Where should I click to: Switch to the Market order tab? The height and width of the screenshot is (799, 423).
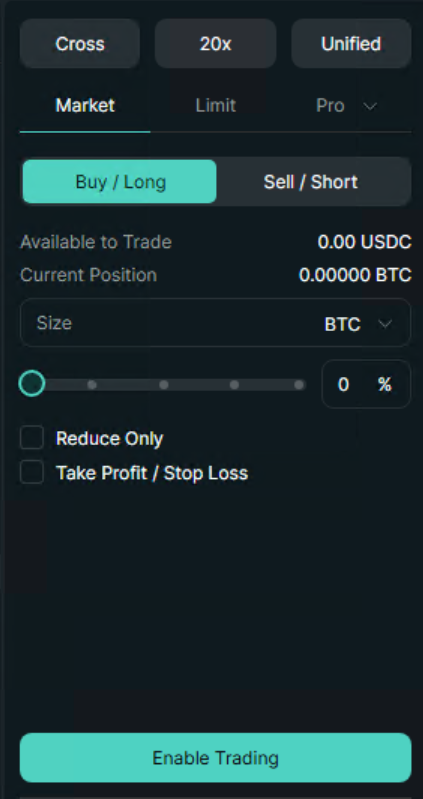tap(85, 106)
